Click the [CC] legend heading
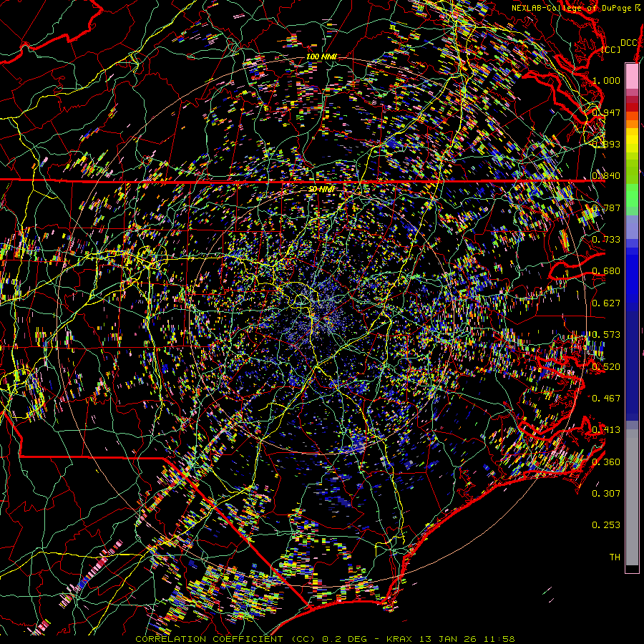The width and height of the screenshot is (644, 644). click(611, 49)
